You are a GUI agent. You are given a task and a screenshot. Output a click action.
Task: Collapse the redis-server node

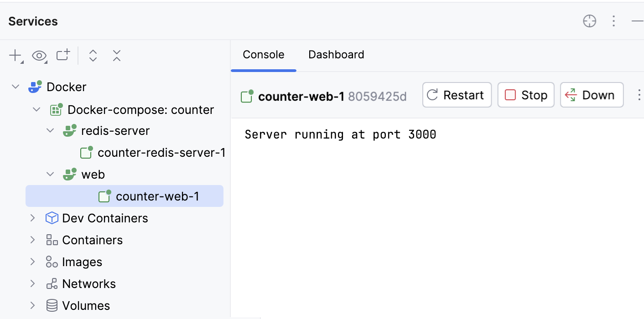tap(50, 131)
